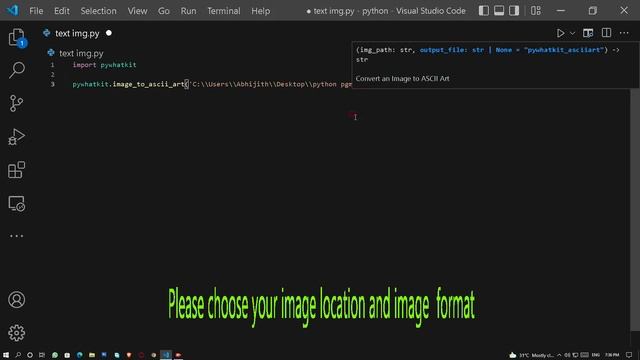Open the Run menu

coord(188,11)
